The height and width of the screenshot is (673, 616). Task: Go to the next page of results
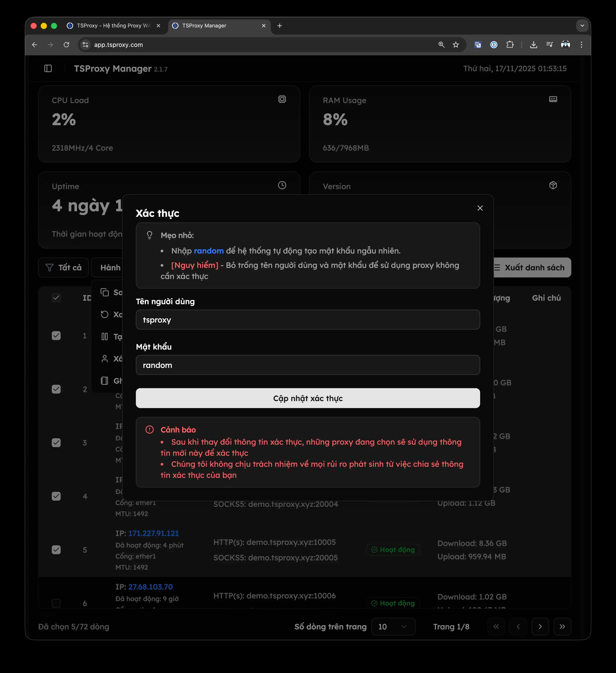[x=540, y=627]
